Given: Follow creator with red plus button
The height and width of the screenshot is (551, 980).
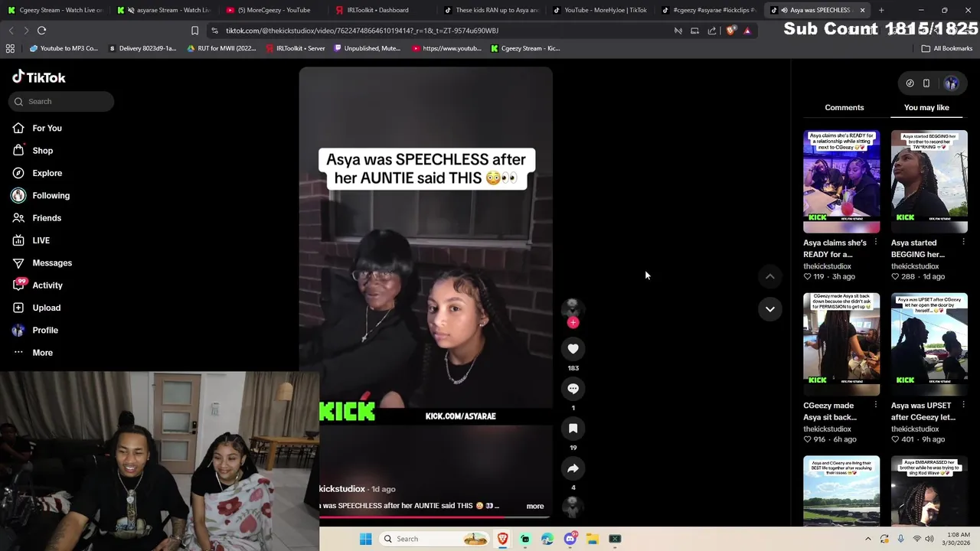Looking at the screenshot, I should pyautogui.click(x=573, y=322).
